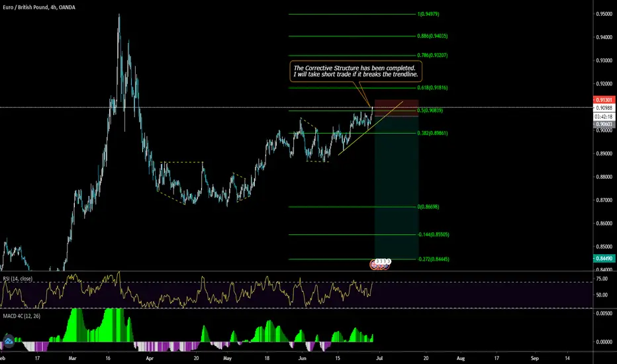Click the May label on time axis
Viewport: 617px width, 364px height.
click(228, 358)
